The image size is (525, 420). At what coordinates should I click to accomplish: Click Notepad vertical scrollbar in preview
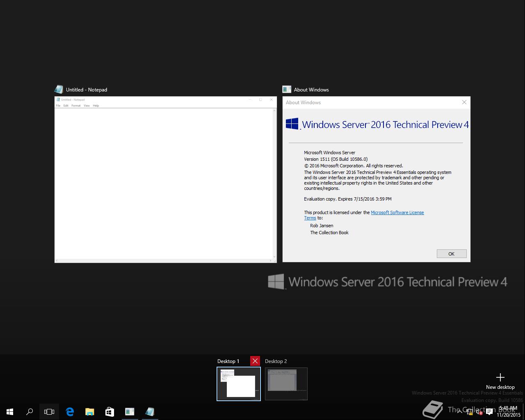pyautogui.click(x=275, y=183)
